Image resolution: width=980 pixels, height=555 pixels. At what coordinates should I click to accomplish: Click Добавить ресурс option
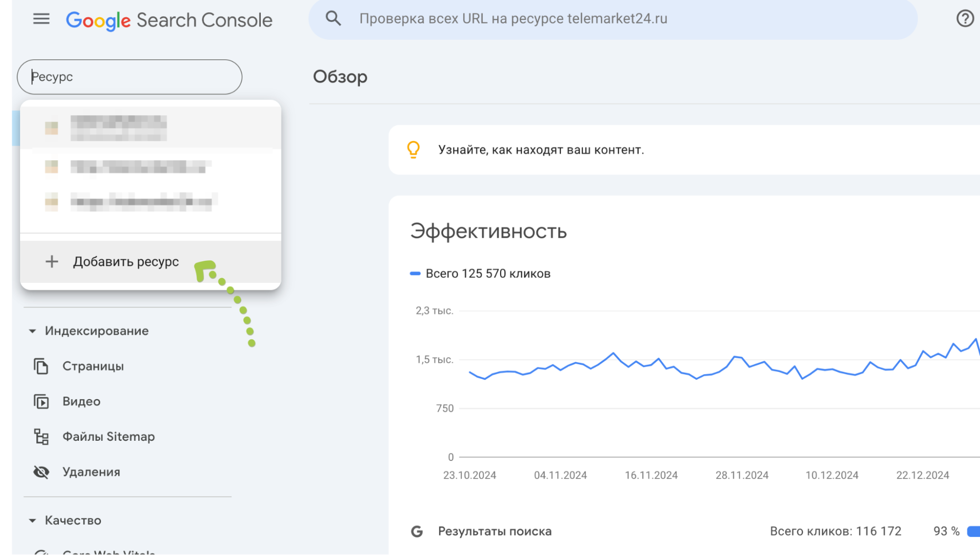(151, 262)
